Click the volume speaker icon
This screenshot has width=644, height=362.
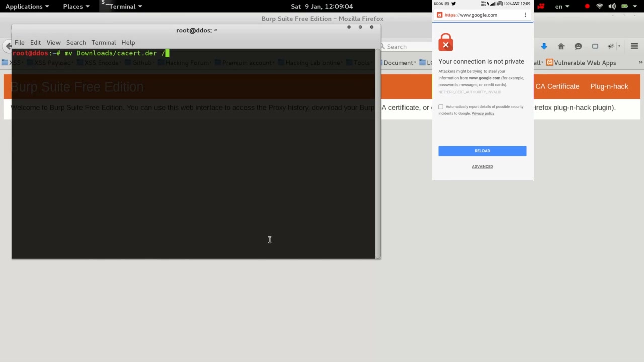click(x=612, y=6)
